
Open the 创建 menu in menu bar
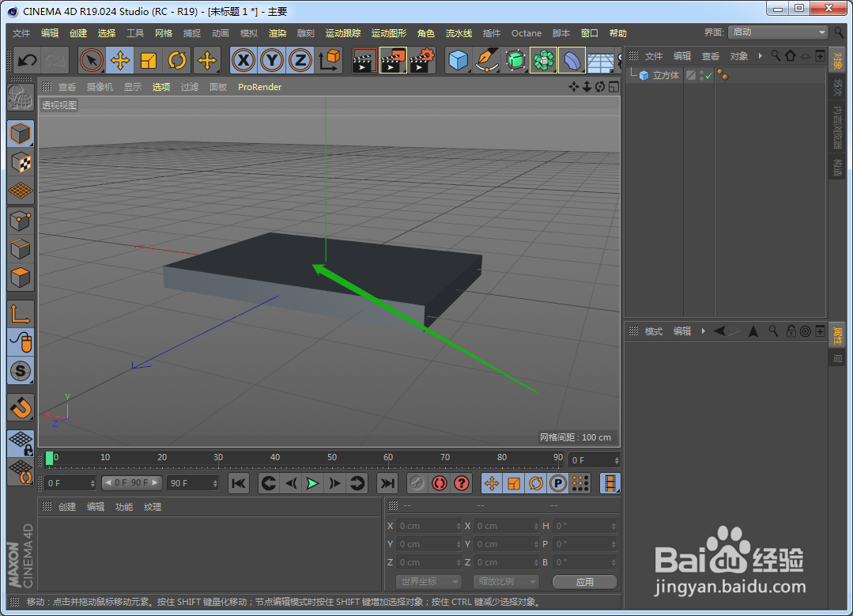tap(78, 33)
